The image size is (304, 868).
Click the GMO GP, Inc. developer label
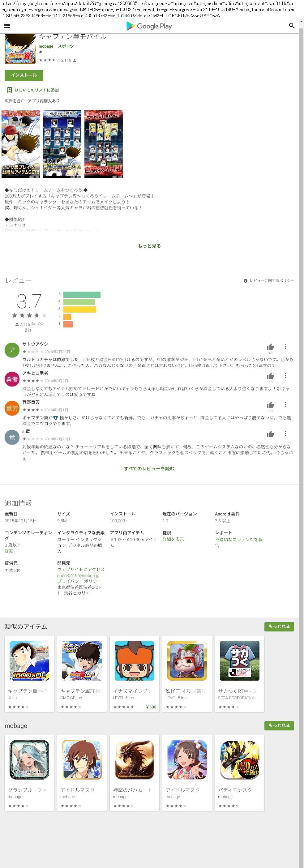(x=71, y=698)
